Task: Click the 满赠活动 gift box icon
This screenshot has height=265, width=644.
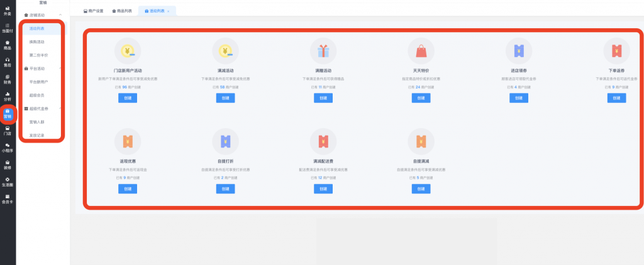Action: (x=323, y=50)
